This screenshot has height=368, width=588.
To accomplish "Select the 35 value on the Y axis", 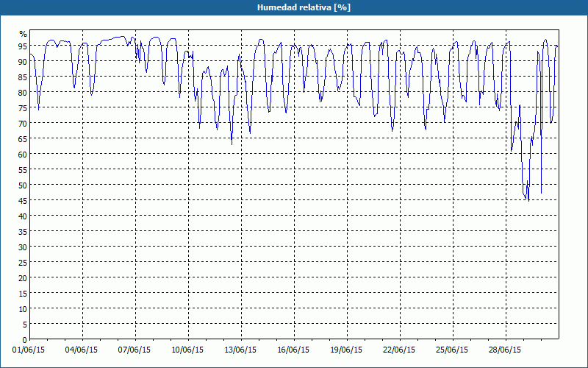I will click(x=23, y=231).
